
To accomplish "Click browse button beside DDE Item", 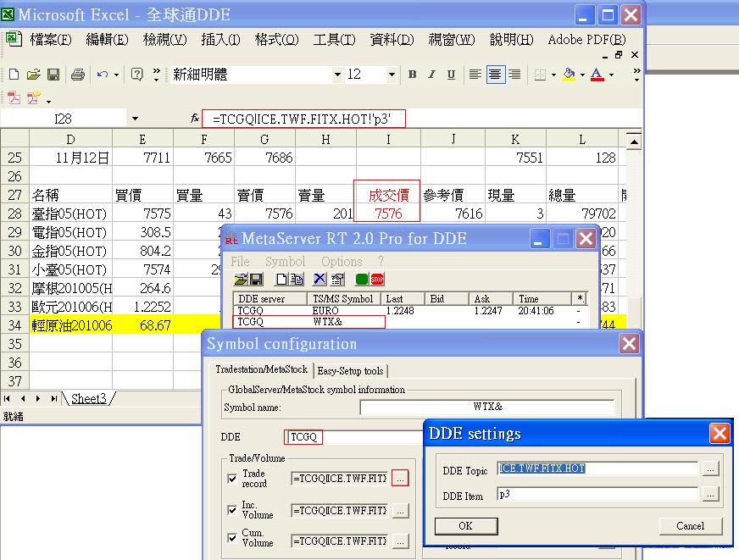I will (x=710, y=494).
